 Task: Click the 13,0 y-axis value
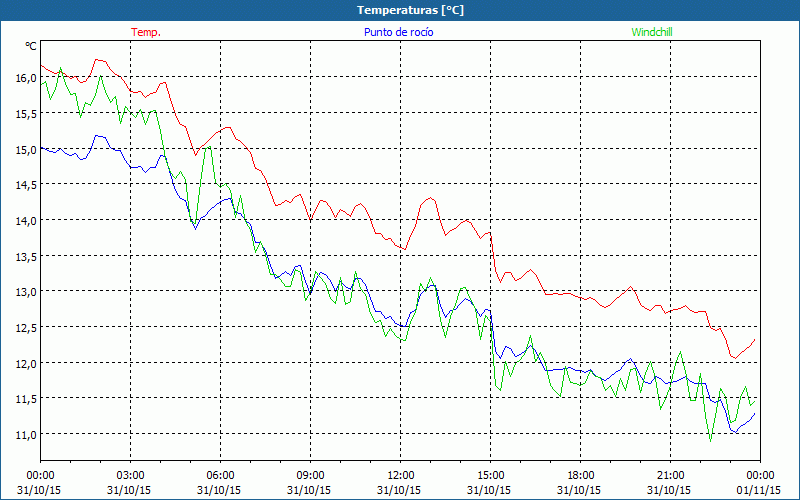26,292
